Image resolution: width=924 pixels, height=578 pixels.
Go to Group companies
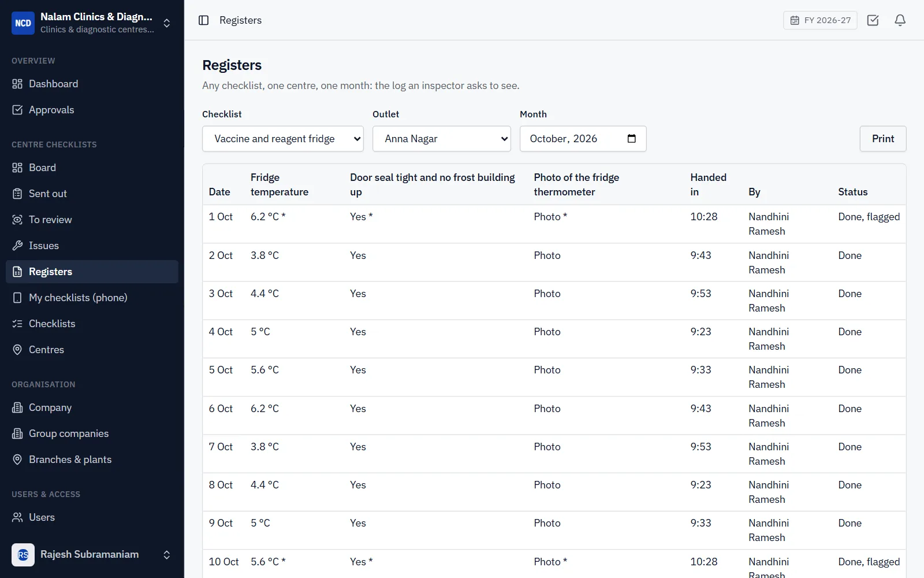coord(92,433)
